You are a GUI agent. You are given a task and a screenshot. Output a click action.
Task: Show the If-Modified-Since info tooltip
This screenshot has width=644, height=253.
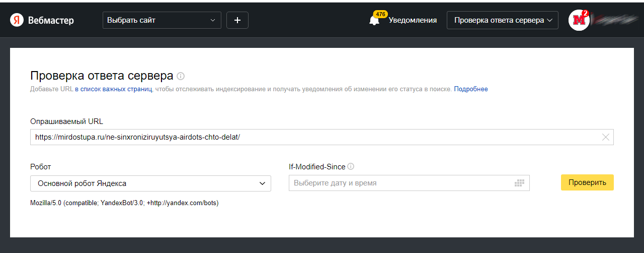pos(351,166)
